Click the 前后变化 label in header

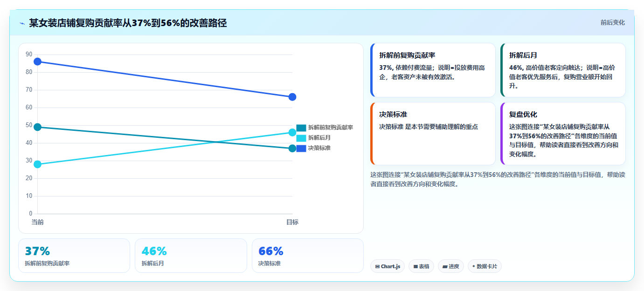pos(612,22)
